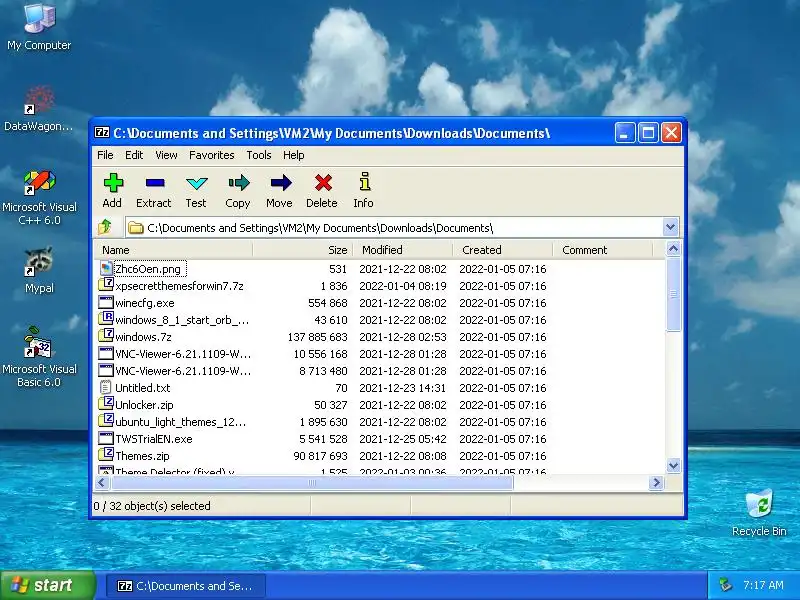The height and width of the screenshot is (600, 800).
Task: Click the status bar selected objects text
Action: pyautogui.click(x=152, y=506)
